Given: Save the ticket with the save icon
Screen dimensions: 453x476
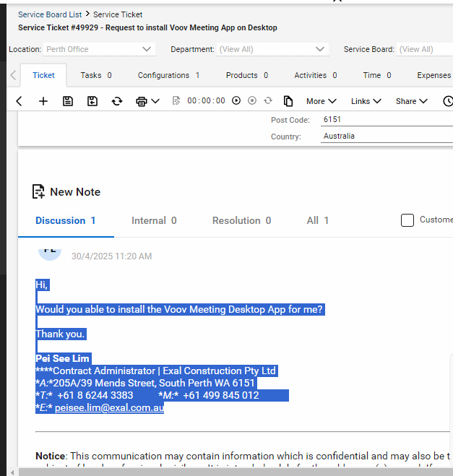Looking at the screenshot, I should pyautogui.click(x=68, y=101).
